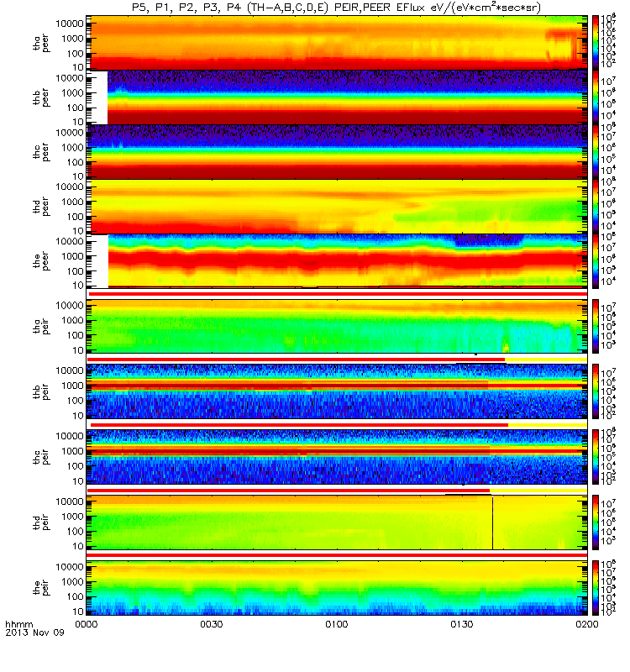Screen dimensions: 630x672
Task: Click the 100 tick label on thb peir
Action: (x=75, y=401)
